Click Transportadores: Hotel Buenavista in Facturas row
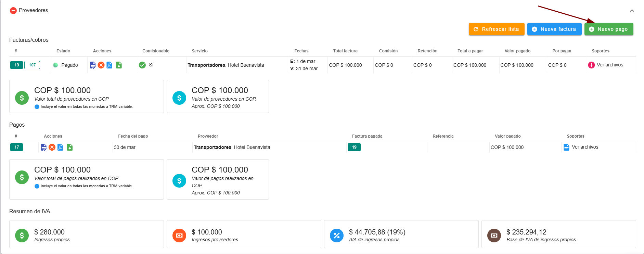 pos(226,65)
